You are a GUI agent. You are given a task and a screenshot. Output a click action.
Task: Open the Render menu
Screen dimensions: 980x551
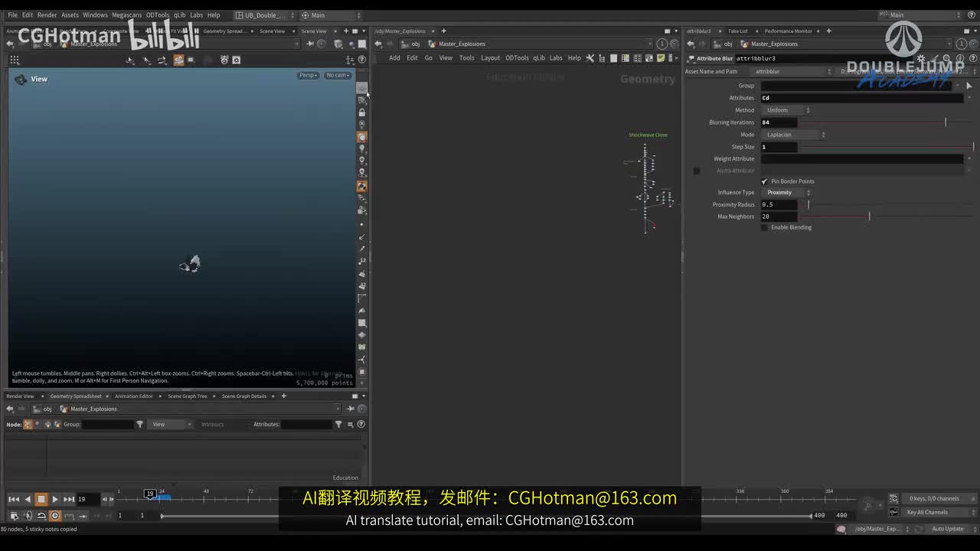click(x=47, y=15)
